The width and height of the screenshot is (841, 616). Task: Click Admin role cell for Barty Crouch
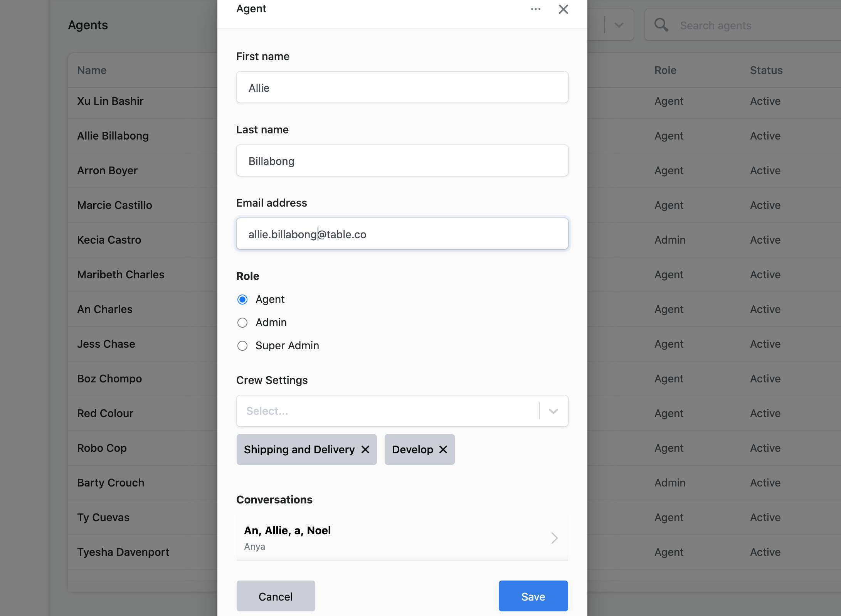point(670,483)
